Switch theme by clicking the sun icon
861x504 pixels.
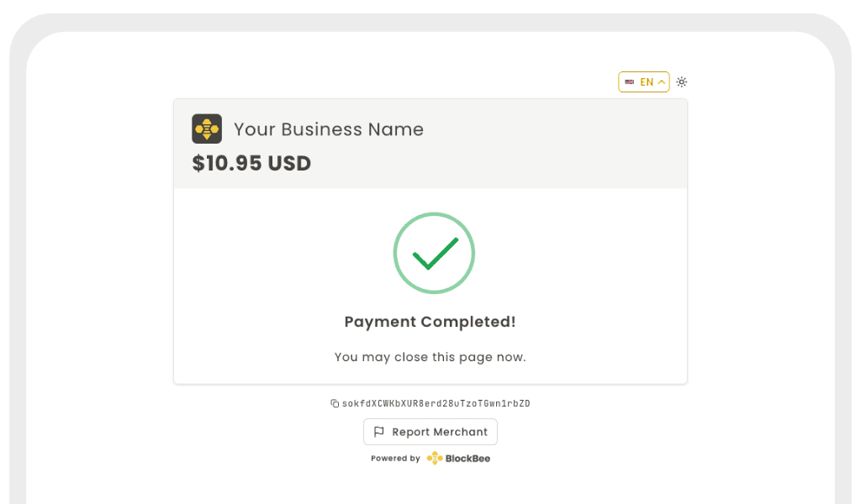(x=681, y=81)
